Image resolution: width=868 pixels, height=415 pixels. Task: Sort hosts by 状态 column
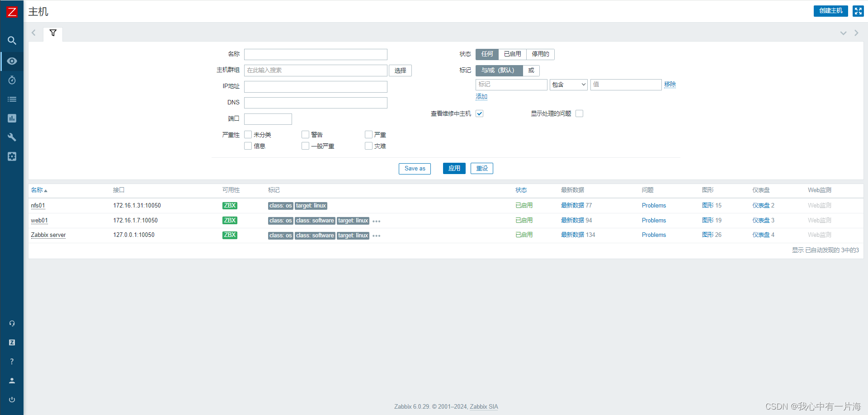[521, 190]
